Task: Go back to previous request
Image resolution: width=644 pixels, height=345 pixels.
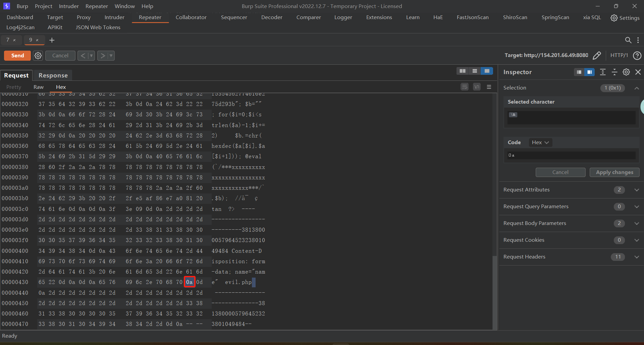Action: click(83, 56)
